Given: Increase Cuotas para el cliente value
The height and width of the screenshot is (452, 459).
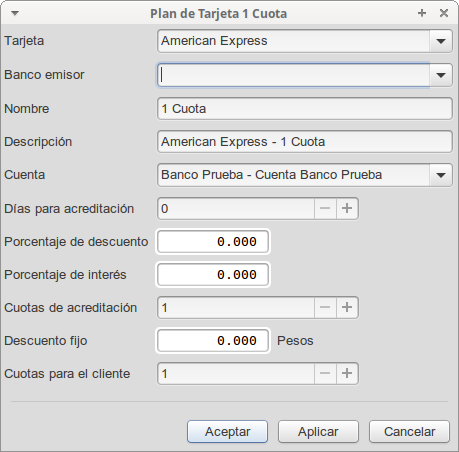Looking at the screenshot, I should tap(347, 373).
